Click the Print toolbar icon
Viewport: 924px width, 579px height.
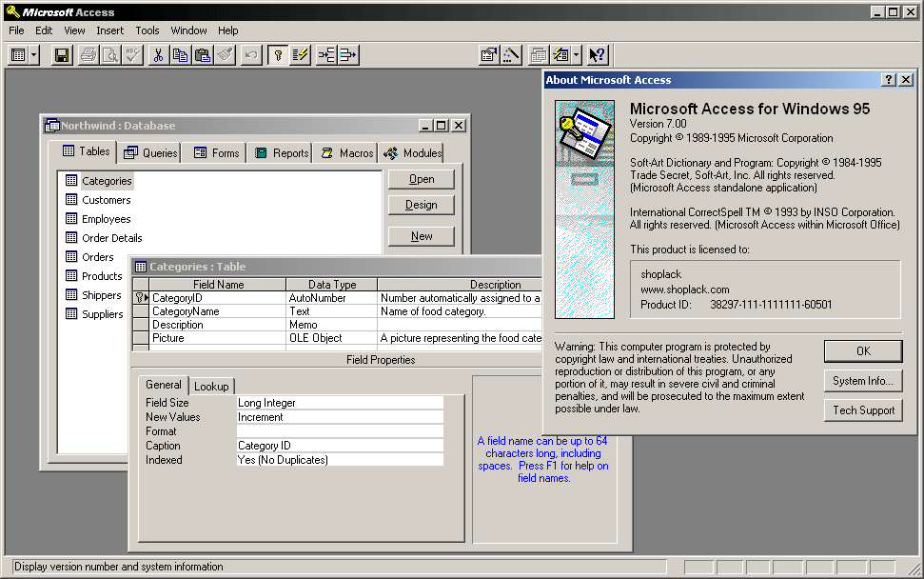tap(88, 55)
